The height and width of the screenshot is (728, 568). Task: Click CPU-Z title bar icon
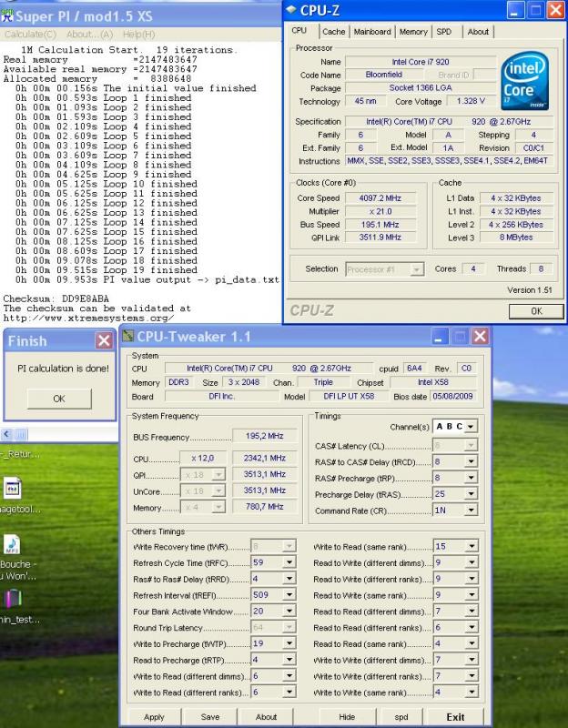coord(291,9)
